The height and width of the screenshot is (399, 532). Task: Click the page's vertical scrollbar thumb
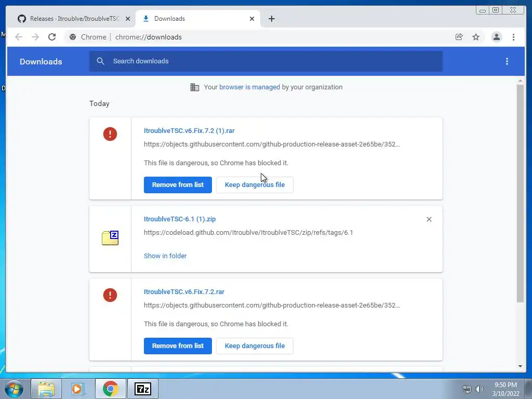pos(520,193)
